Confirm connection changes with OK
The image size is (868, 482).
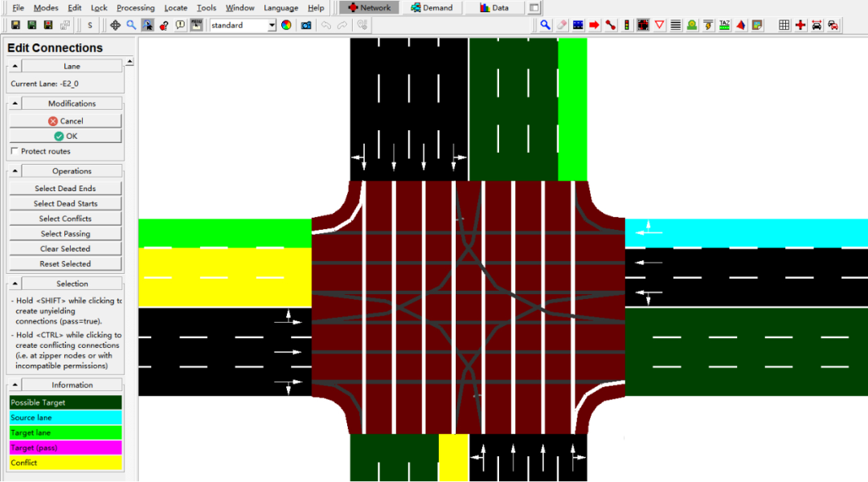coord(65,136)
